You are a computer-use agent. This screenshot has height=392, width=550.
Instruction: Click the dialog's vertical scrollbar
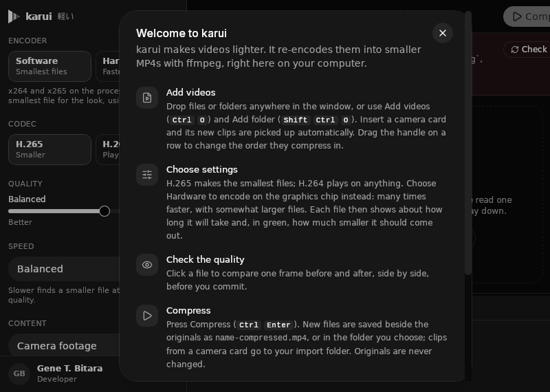click(468, 143)
